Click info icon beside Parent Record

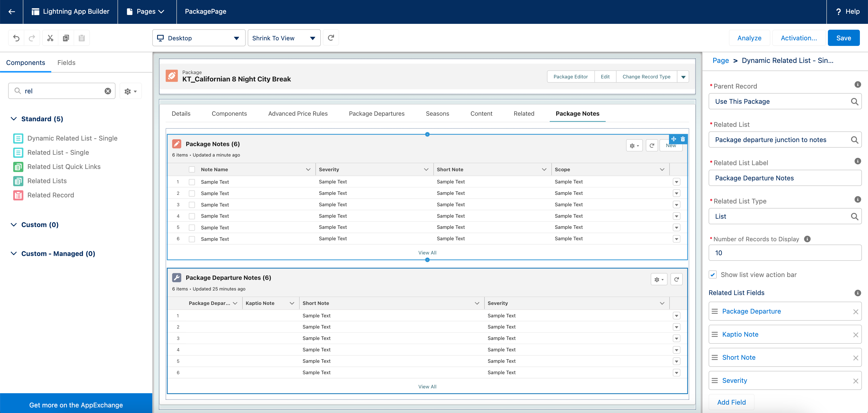[x=858, y=84]
